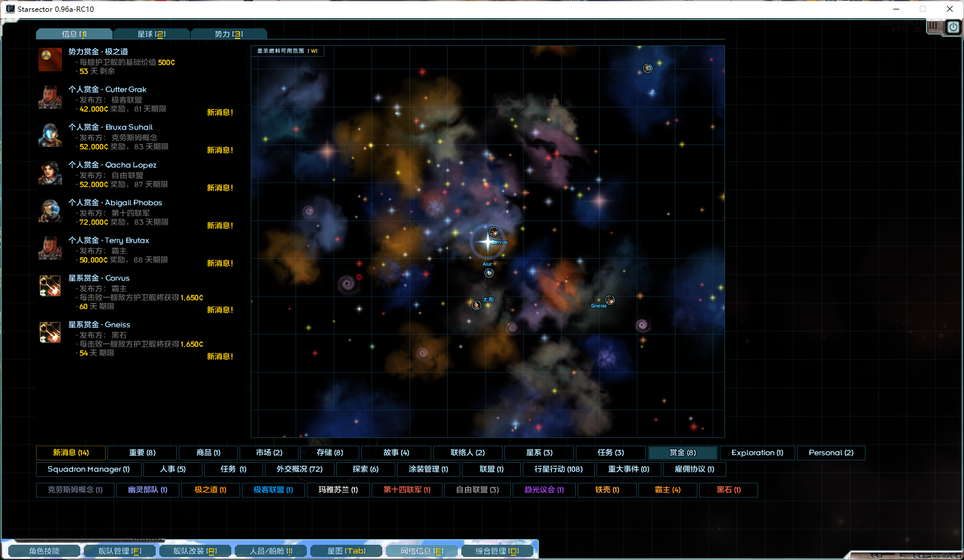Screen dimensions: 964x560
Task: Enable the 第十四联军 (1) faction filter
Action: (x=407, y=490)
